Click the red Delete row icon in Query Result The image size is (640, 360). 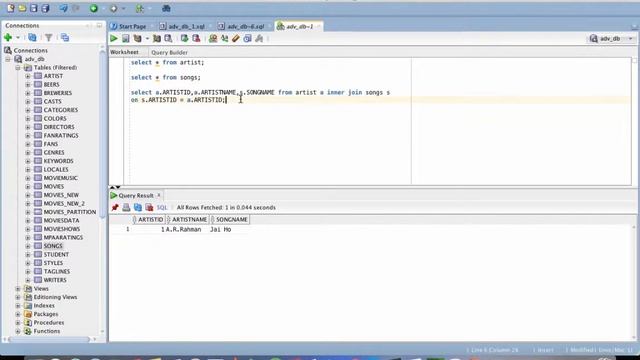[x=149, y=207]
